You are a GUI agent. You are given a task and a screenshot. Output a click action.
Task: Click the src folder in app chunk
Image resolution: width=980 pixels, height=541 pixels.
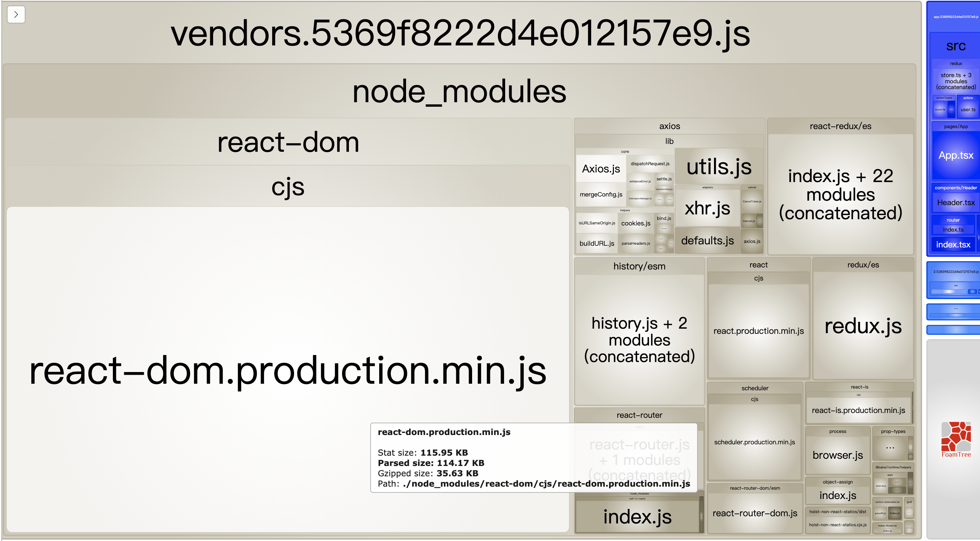956,46
